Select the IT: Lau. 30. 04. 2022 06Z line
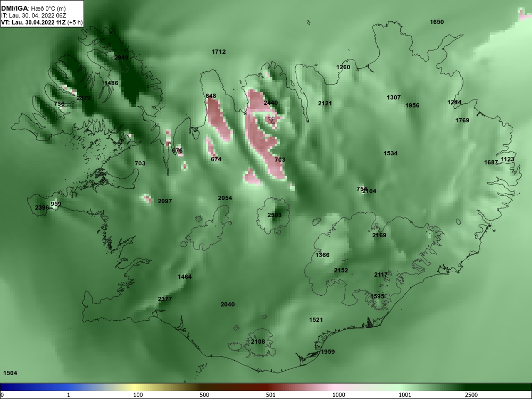This screenshot has height=399, width=532. [x=33, y=15]
